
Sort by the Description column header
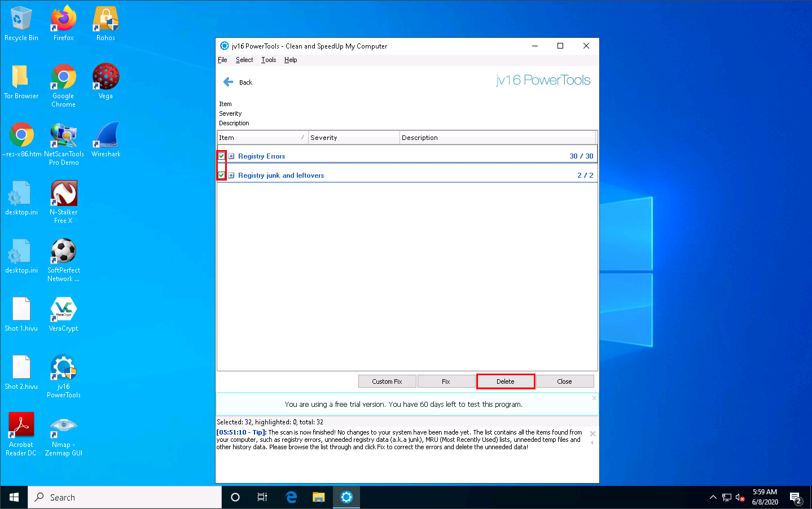(498, 138)
